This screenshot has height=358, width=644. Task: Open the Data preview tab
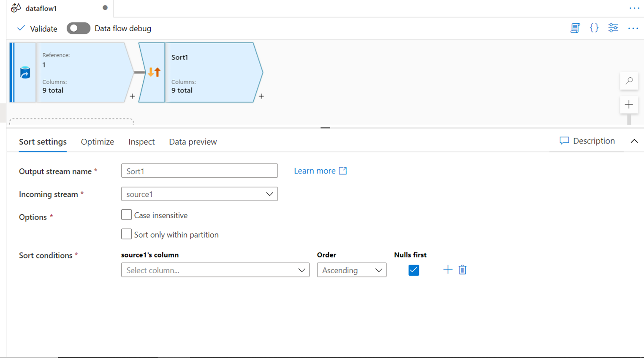tap(193, 142)
